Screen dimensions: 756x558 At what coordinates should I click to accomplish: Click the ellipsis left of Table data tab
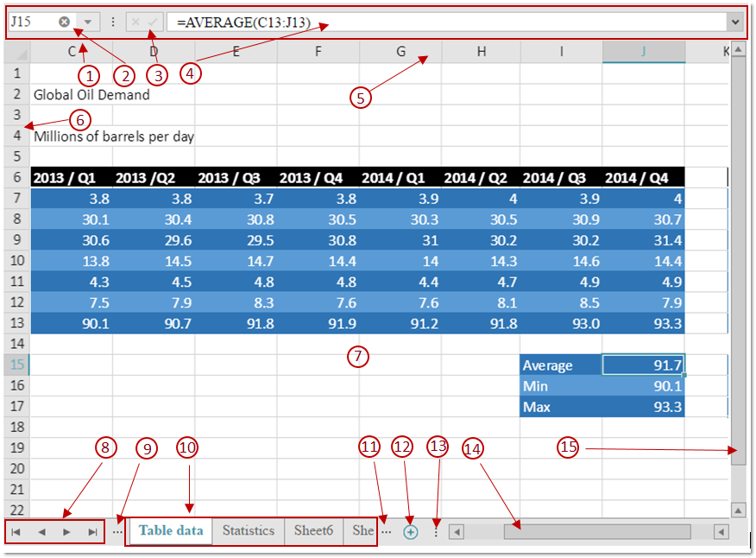point(117,532)
